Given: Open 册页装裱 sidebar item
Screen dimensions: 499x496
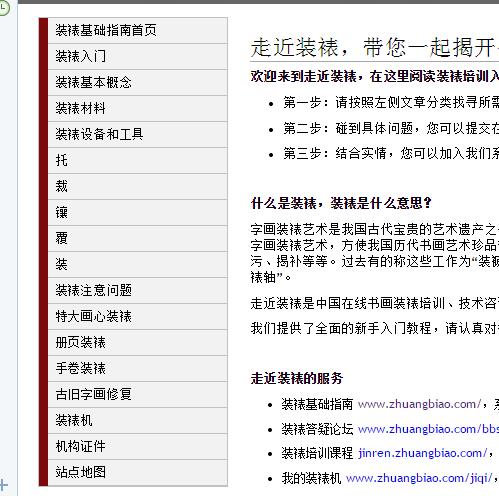Looking at the screenshot, I should tap(138, 342).
